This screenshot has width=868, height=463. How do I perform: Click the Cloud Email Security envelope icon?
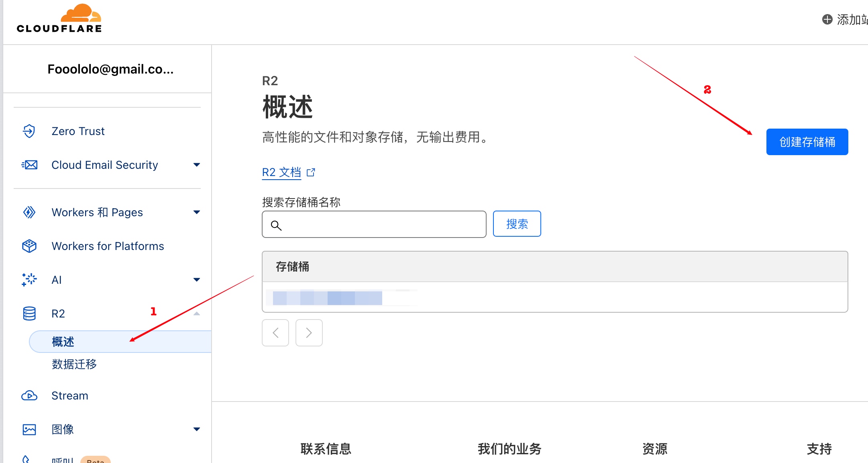click(x=29, y=165)
